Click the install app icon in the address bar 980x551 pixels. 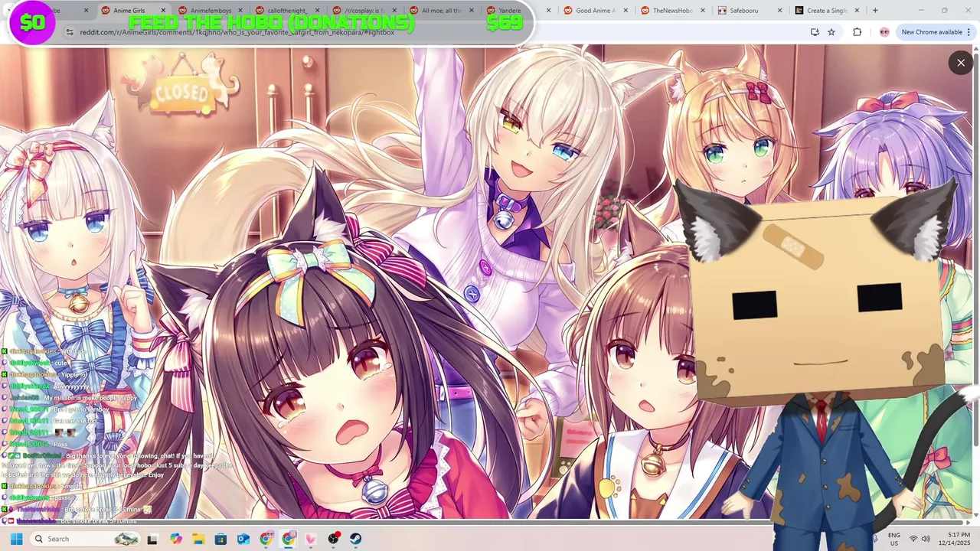815,32
